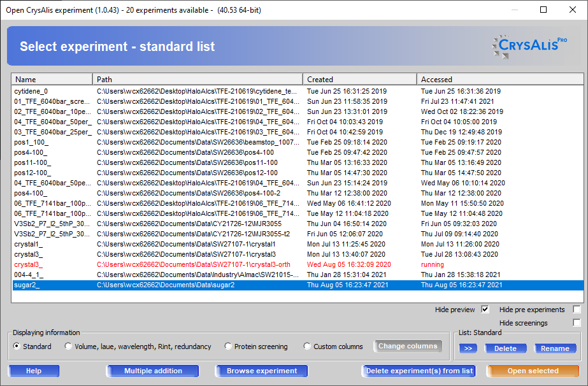
Task: Toggle the Hide preview checkbox
Action: tap(485, 310)
